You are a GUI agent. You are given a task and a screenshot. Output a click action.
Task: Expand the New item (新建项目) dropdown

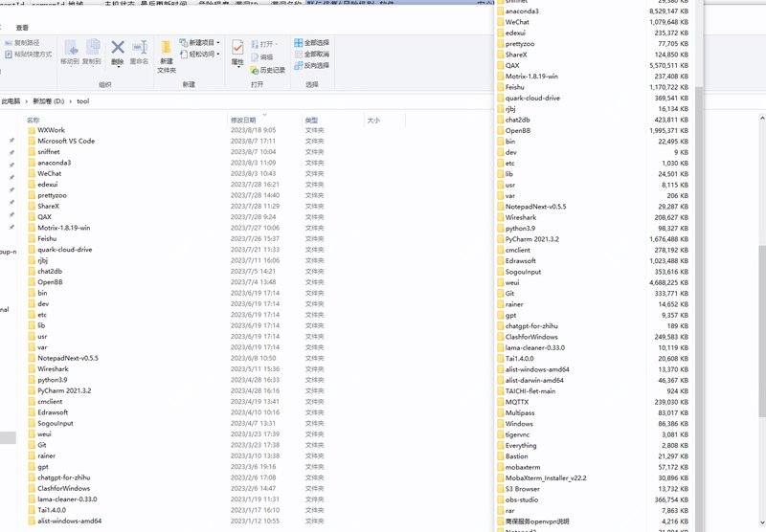coord(219,43)
